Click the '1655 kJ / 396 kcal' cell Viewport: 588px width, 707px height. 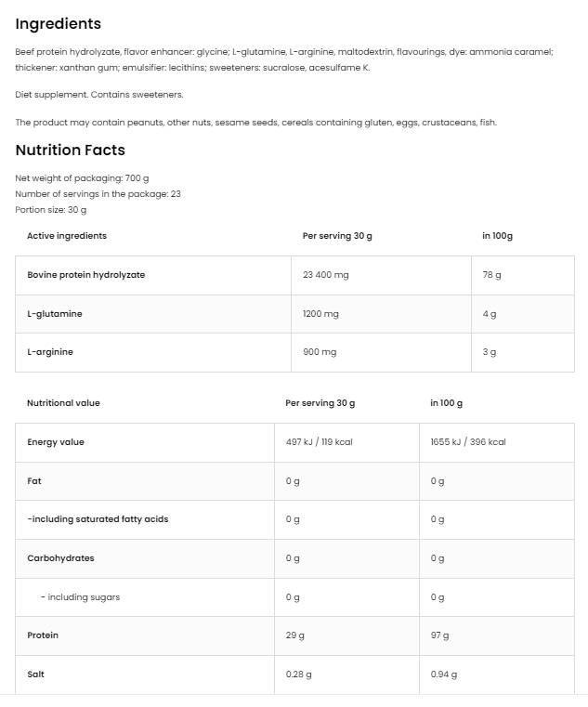[468, 442]
